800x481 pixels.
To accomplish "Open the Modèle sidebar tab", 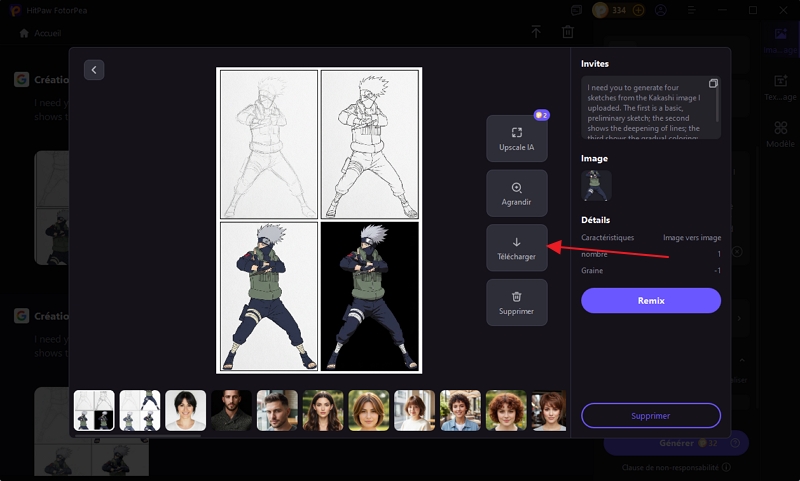I will click(780, 134).
